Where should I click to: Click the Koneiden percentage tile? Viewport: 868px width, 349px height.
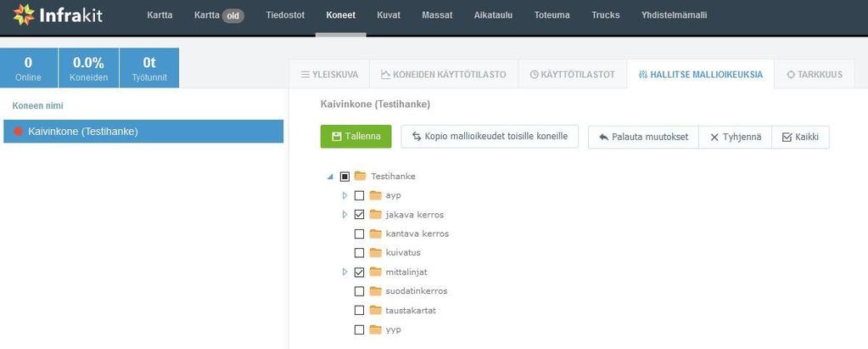[88, 68]
